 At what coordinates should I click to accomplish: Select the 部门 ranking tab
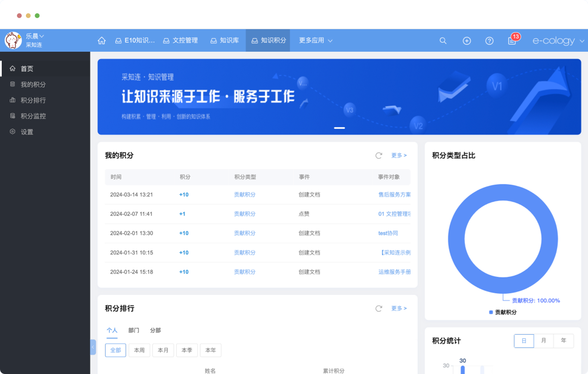click(133, 330)
